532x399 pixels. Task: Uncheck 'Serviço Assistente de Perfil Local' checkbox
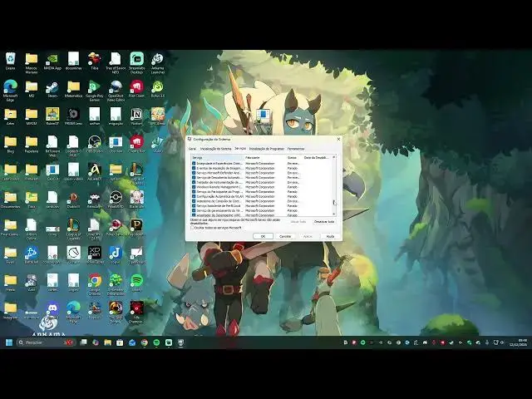tap(194, 206)
